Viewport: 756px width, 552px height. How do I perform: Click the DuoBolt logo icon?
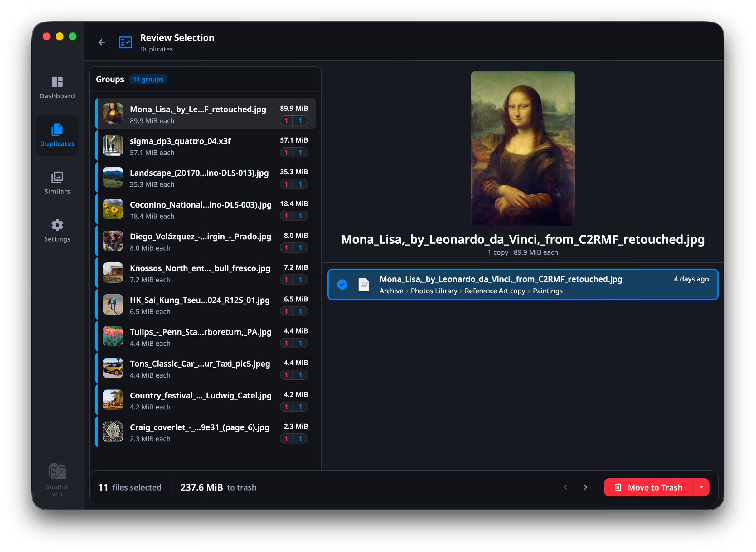(x=57, y=471)
